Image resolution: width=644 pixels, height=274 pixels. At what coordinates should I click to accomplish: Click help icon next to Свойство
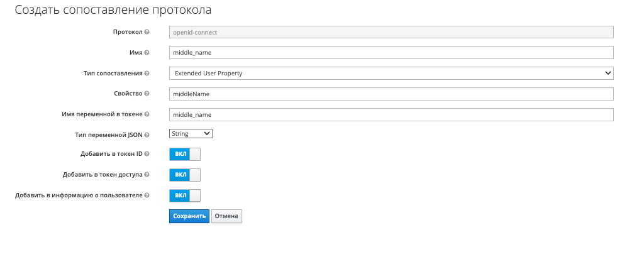(147, 94)
